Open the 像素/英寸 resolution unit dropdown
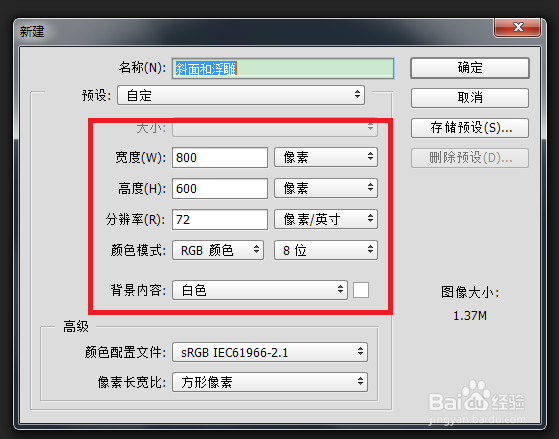Viewport: 559px width, 439px height. (325, 219)
